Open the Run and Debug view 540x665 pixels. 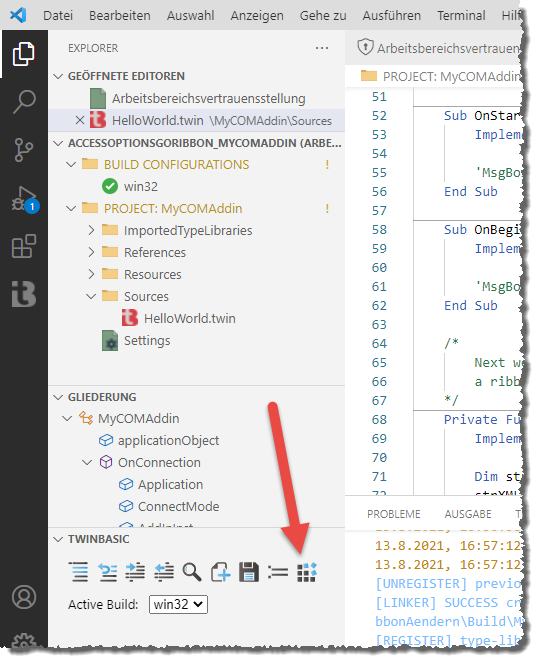tap(25, 199)
